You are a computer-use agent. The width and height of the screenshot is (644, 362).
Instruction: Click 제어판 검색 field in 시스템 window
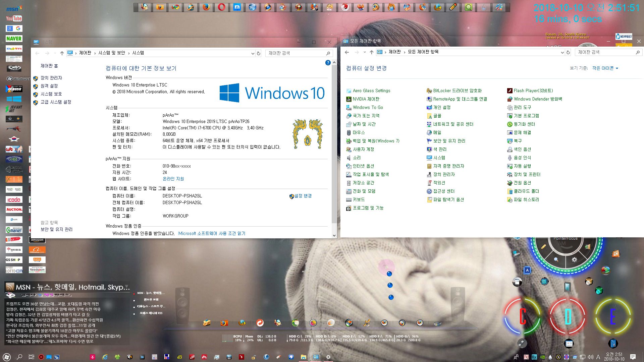(x=299, y=53)
